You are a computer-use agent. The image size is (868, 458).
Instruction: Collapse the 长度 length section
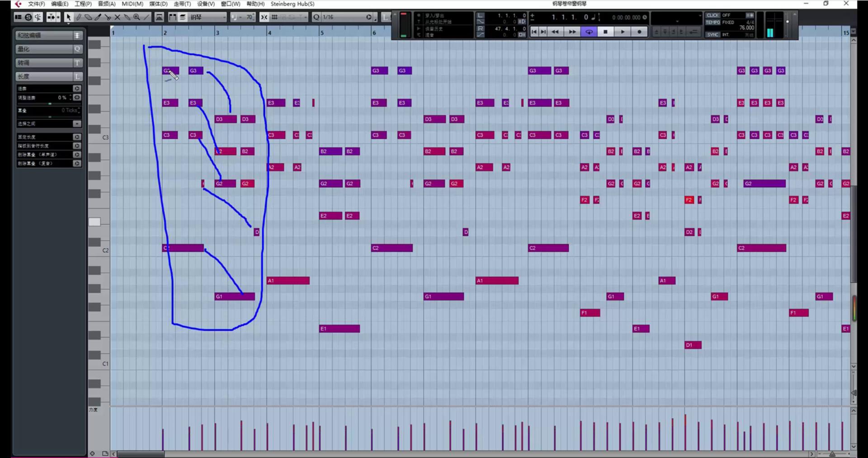click(x=49, y=76)
